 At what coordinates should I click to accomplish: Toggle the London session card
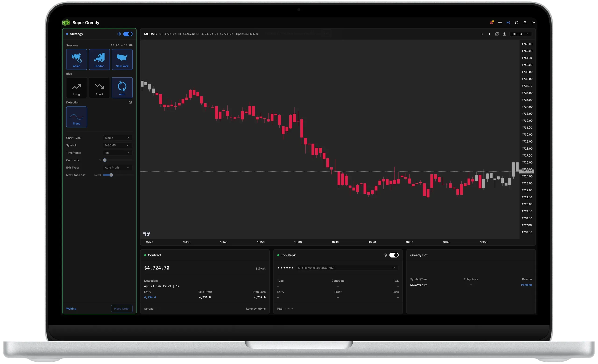coord(99,59)
